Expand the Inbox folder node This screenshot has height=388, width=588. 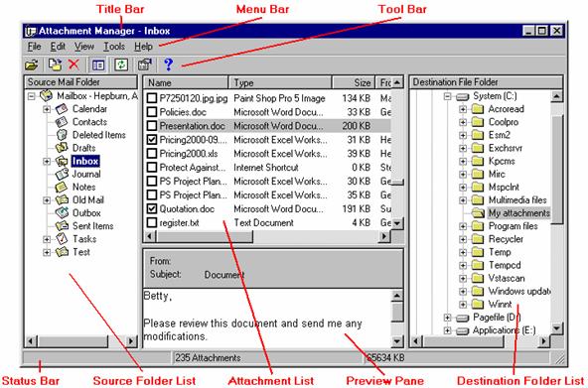[x=47, y=162]
